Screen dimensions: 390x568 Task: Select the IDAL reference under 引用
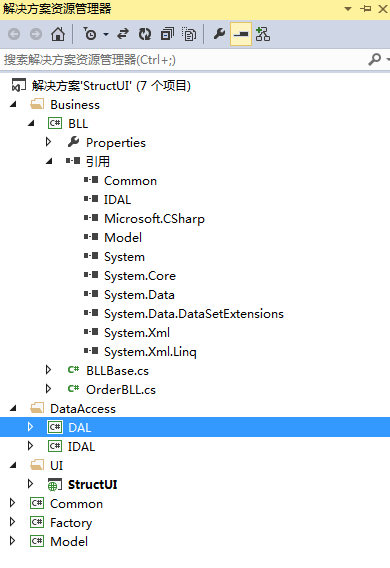[x=117, y=200]
